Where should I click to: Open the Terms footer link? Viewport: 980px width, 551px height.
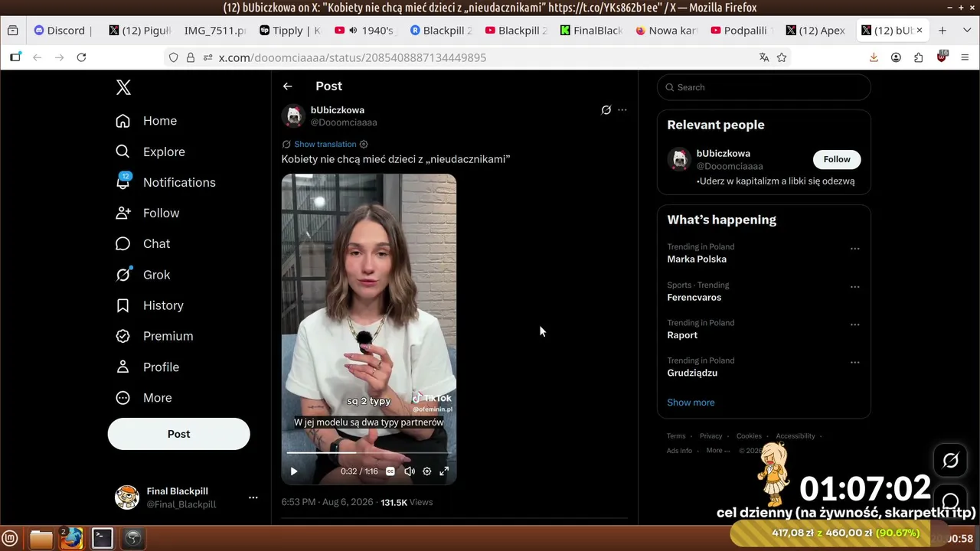point(676,436)
